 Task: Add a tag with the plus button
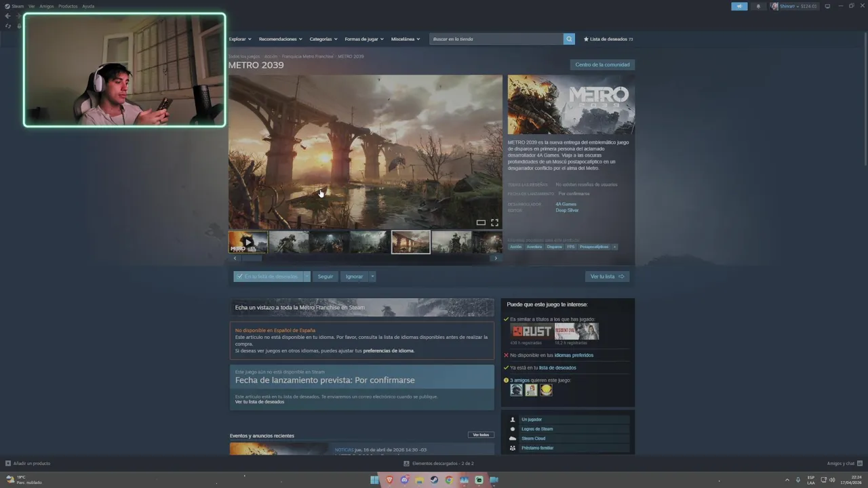[615, 247]
